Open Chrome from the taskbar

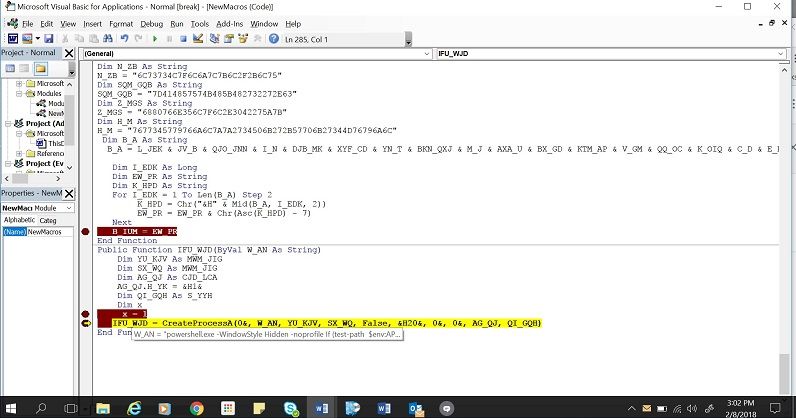pos(197,408)
